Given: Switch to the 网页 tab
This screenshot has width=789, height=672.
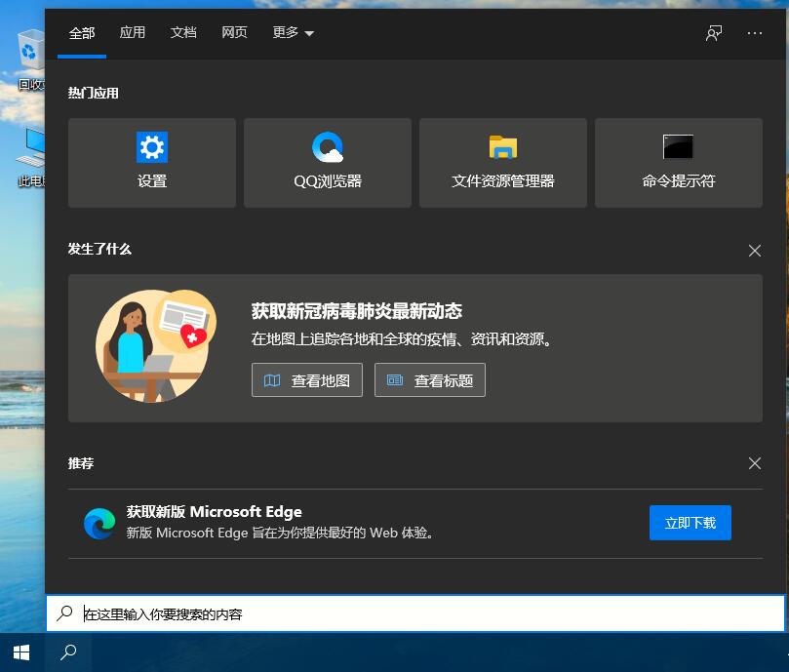Looking at the screenshot, I should tap(234, 32).
